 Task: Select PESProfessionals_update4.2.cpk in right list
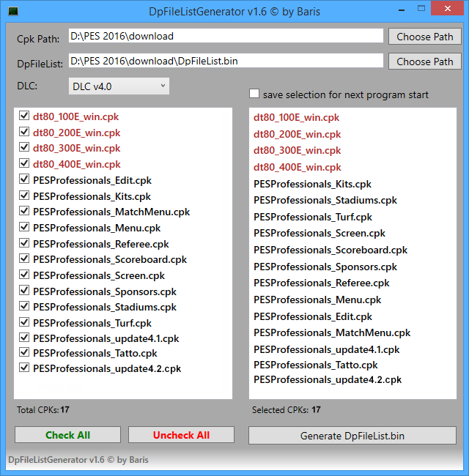[328, 380]
